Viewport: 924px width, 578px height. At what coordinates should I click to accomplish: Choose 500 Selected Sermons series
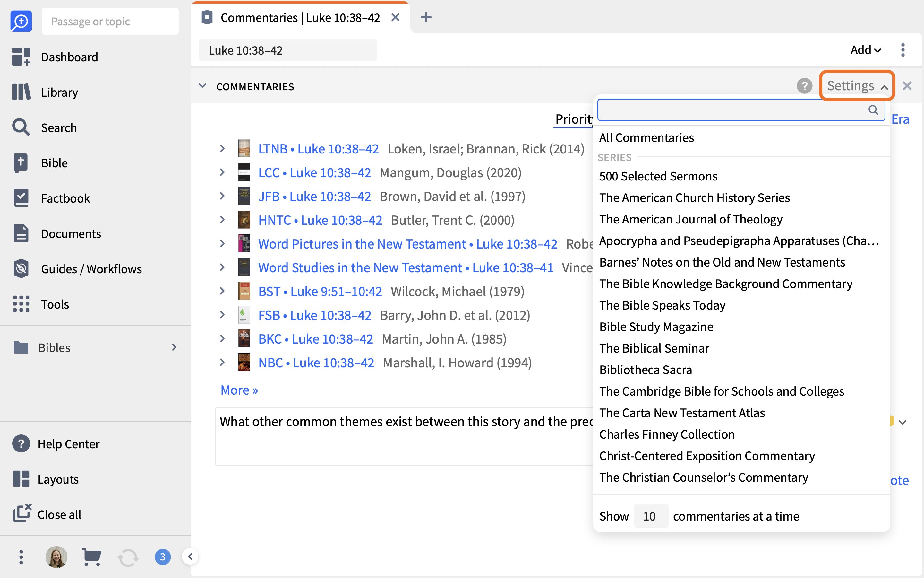pos(658,176)
